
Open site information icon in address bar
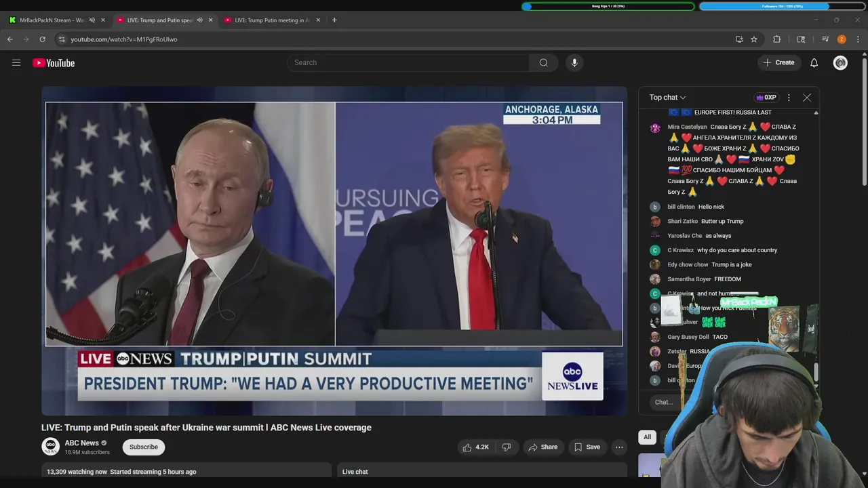62,39
